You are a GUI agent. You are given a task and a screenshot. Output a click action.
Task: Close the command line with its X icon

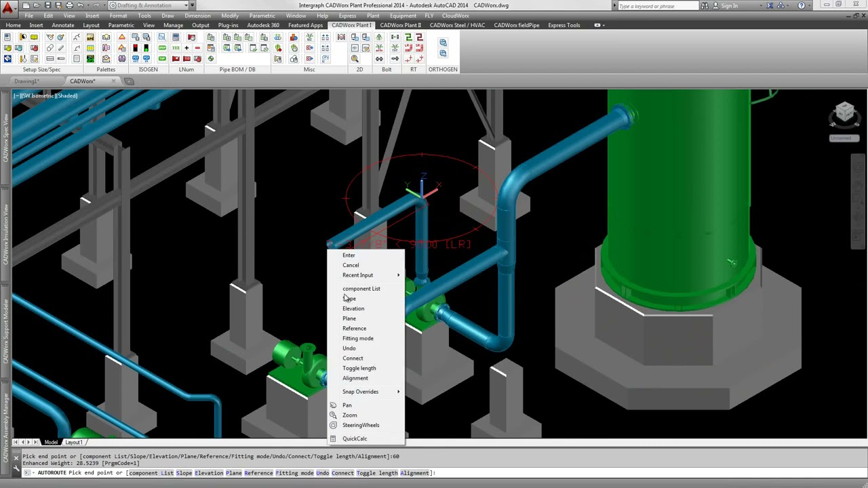16,458
